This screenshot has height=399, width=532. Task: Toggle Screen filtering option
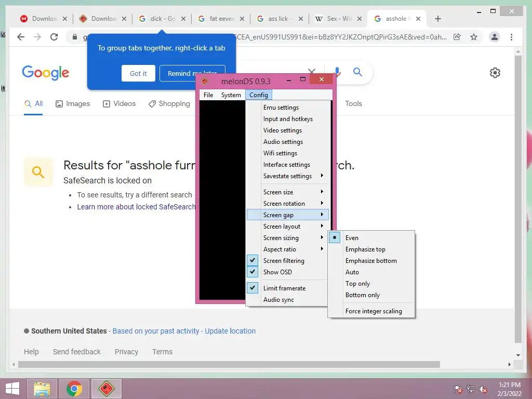pyautogui.click(x=287, y=261)
